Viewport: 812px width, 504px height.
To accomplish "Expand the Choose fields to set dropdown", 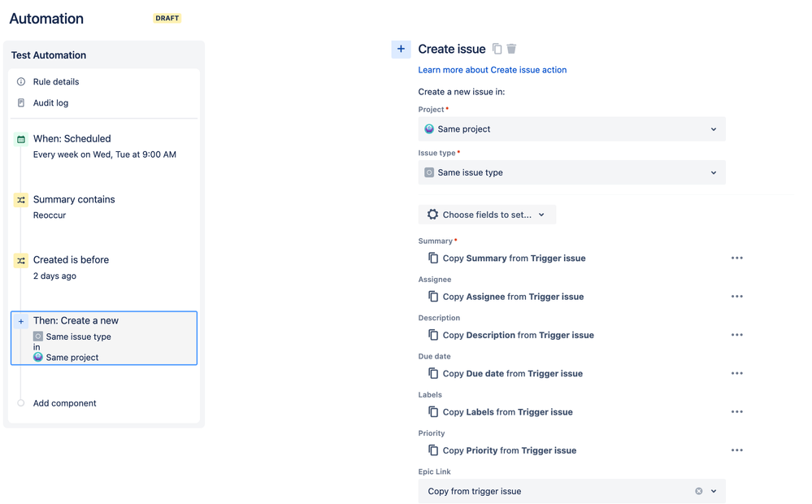I will pyautogui.click(x=487, y=215).
